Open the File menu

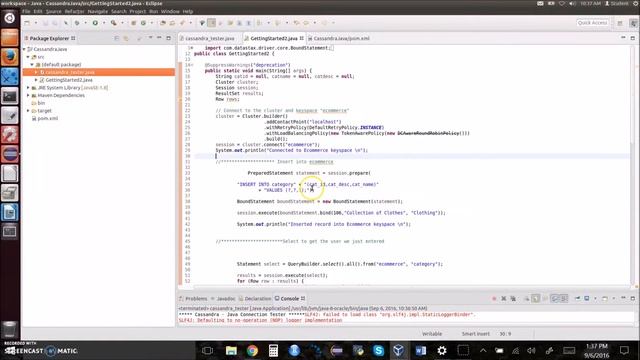point(26,11)
